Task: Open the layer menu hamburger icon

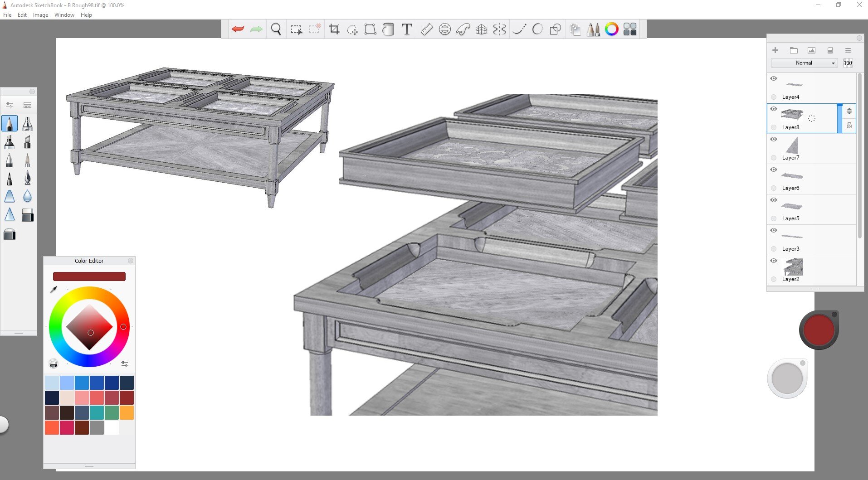Action: [x=848, y=50]
